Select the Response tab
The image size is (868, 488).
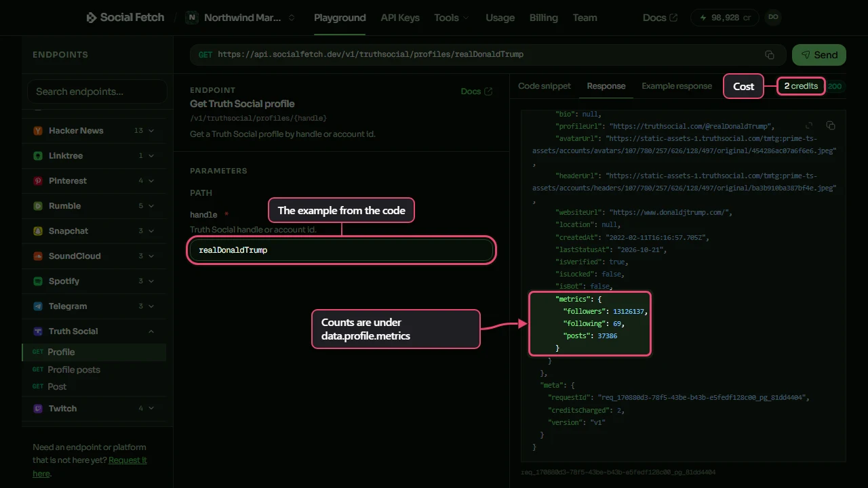tap(606, 86)
